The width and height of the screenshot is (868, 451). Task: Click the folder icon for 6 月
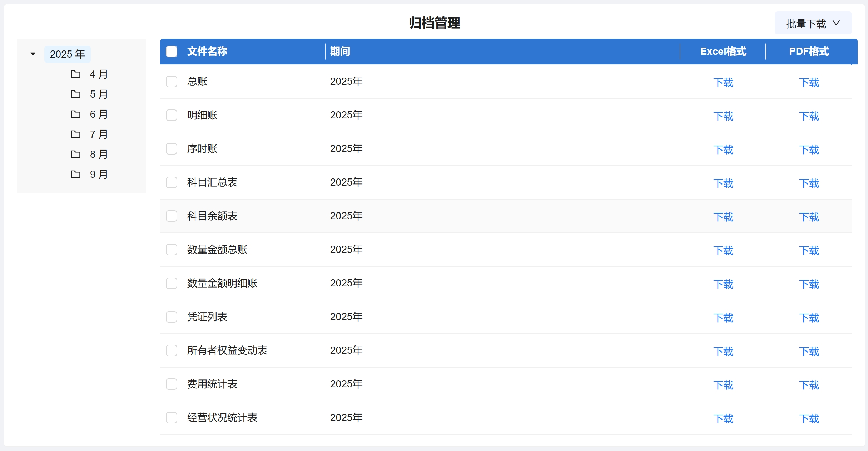(x=76, y=114)
